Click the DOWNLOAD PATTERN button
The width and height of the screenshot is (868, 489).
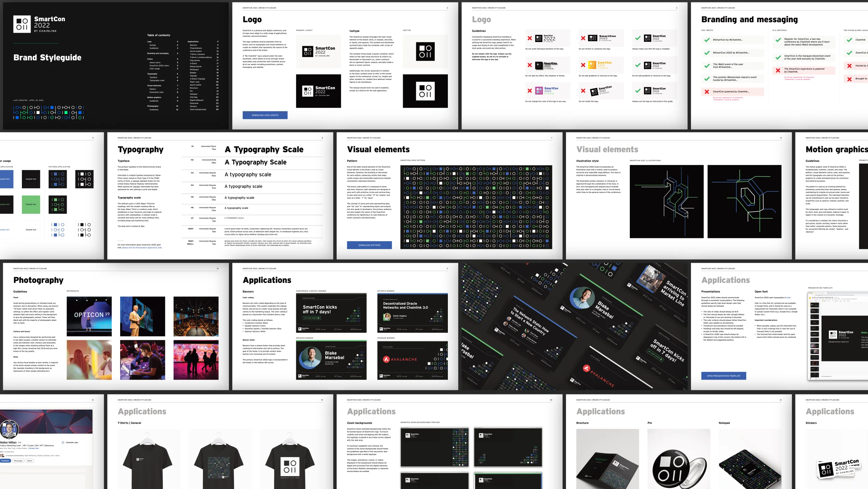point(369,245)
